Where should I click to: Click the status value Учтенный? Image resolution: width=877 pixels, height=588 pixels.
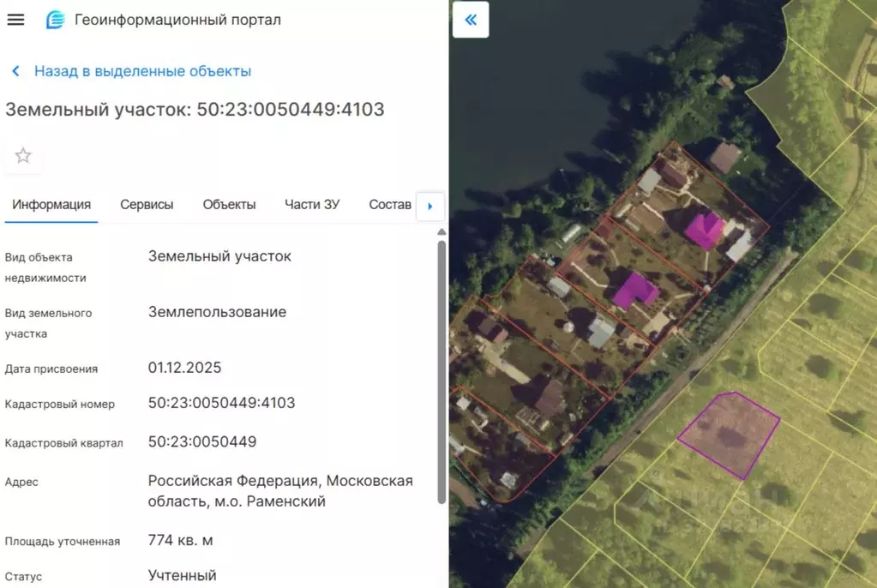pos(182,575)
